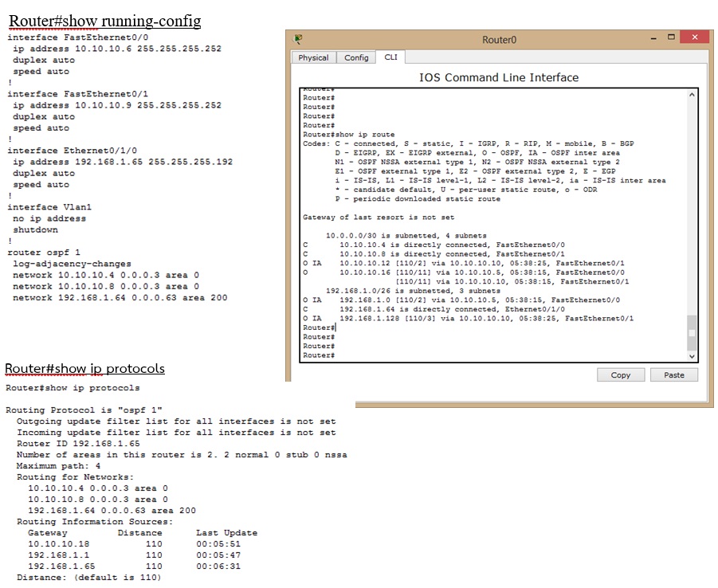Screen dimensions: 718x588
Task: Click the 'Router#show ip route' command line
Action: pos(348,135)
